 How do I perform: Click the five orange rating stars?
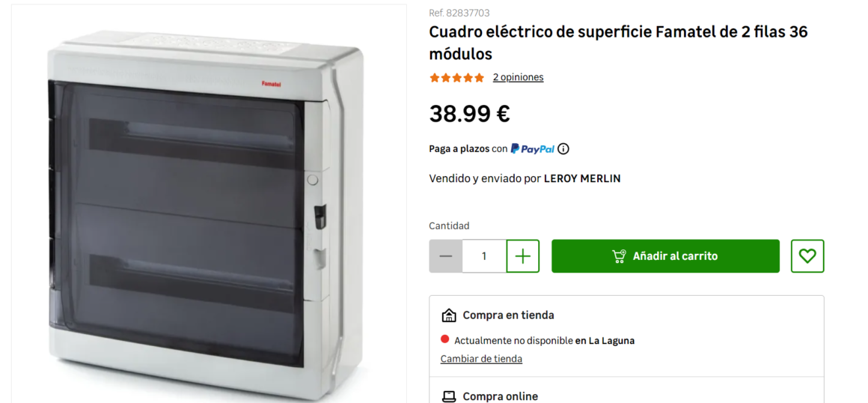coord(456,78)
